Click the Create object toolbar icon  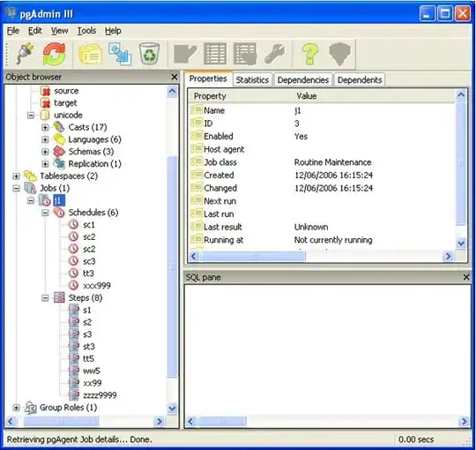120,54
